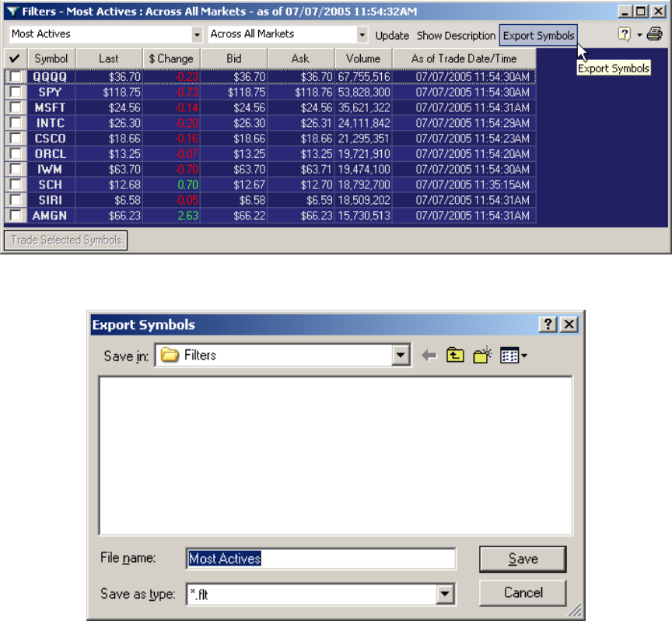Click the checkmark select-all column header
This screenshot has width=672, height=621.
coord(15,58)
